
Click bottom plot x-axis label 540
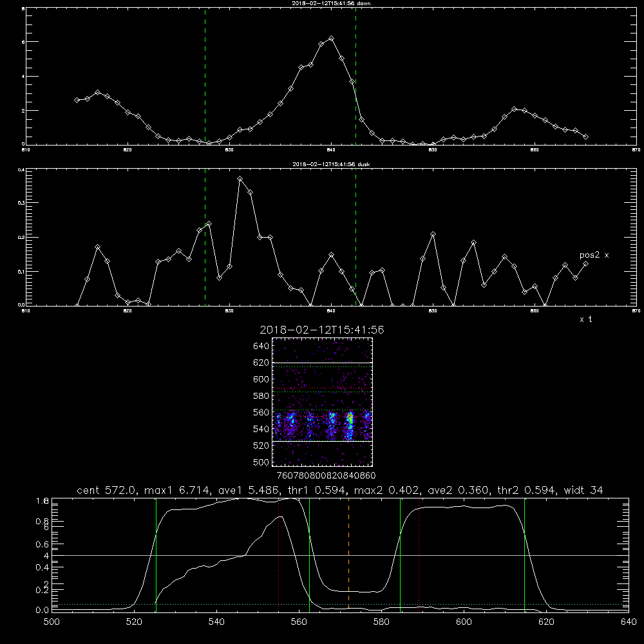point(216,622)
